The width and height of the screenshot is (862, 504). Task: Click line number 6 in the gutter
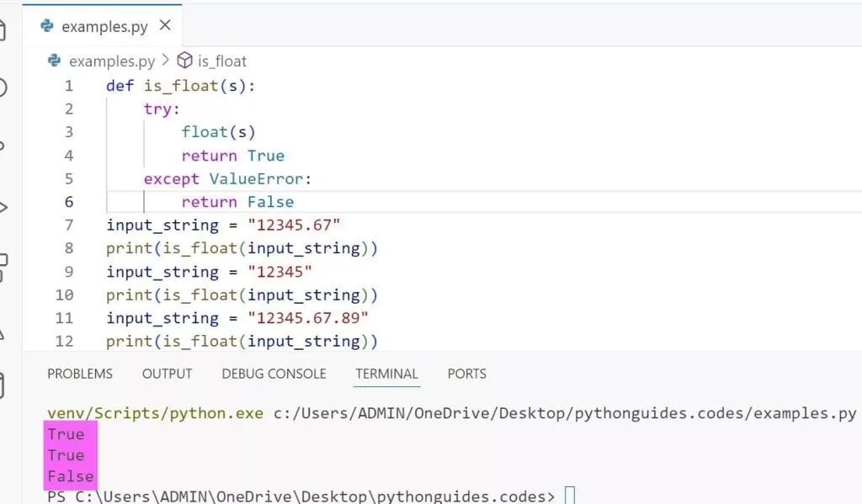[68, 202]
